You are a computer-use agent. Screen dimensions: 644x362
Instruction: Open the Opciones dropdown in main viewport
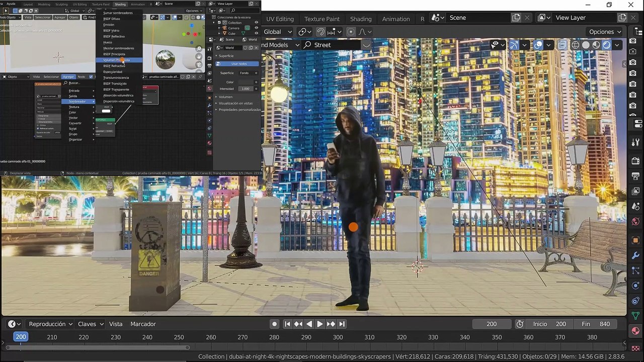605,32
